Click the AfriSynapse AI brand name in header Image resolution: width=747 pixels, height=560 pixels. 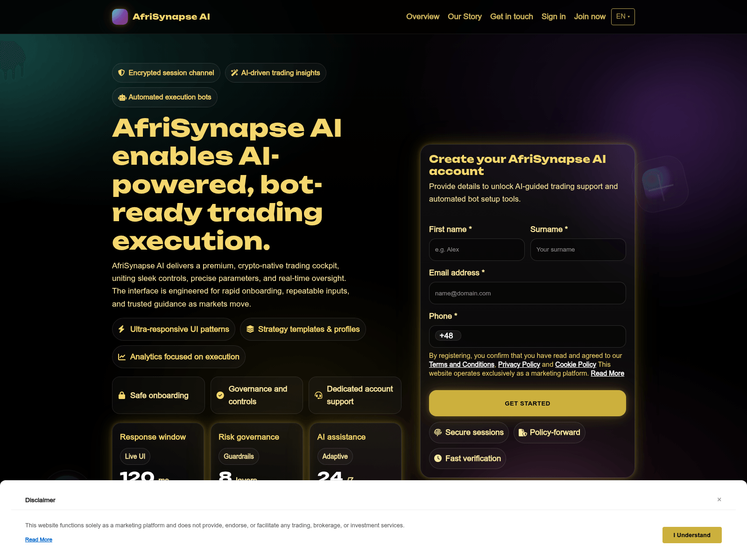point(171,17)
